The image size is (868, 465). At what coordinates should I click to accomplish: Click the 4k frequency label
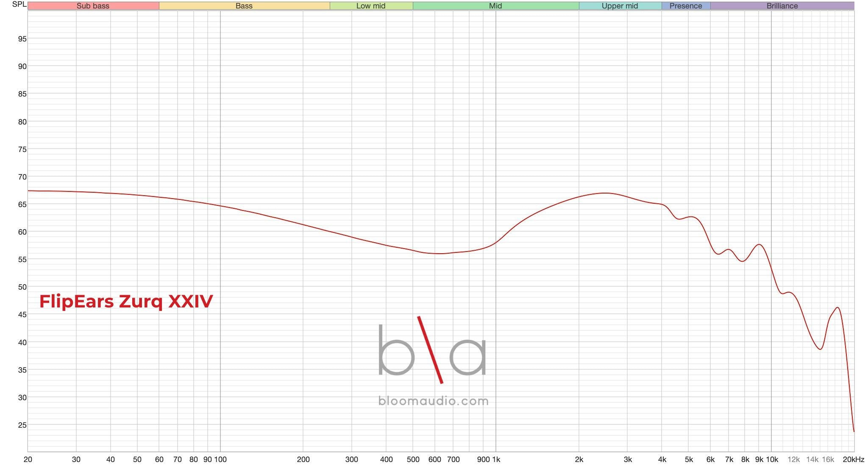click(662, 459)
